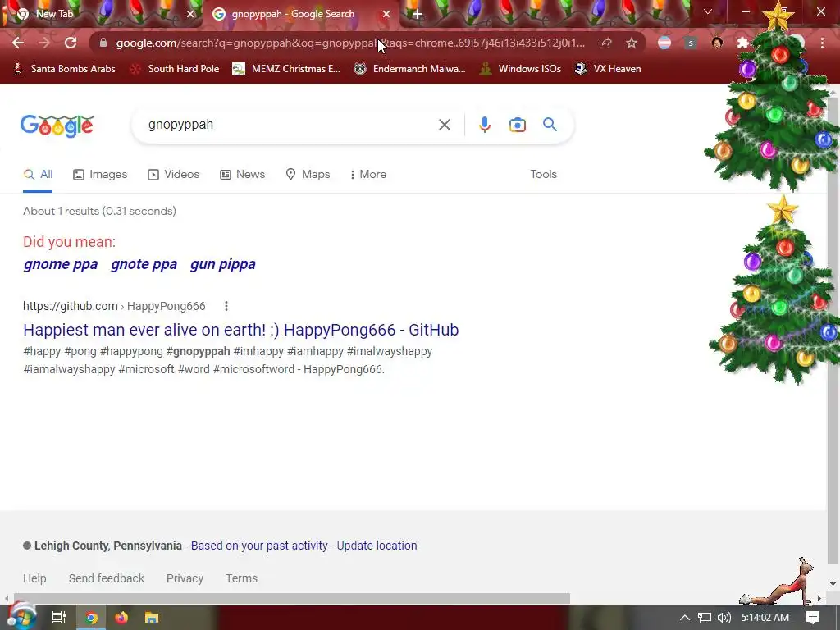Launch Firefox from the taskbar
Image resolution: width=840 pixels, height=630 pixels.
tap(121, 618)
